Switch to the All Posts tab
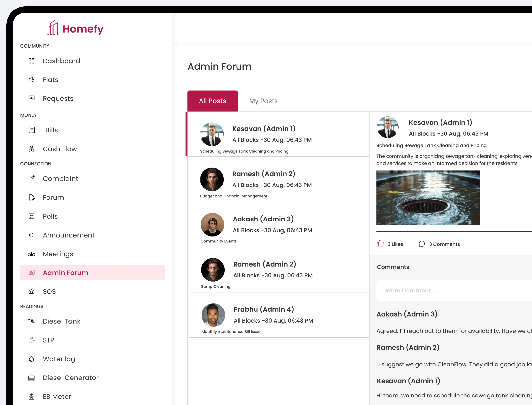532x405 pixels. [x=213, y=101]
